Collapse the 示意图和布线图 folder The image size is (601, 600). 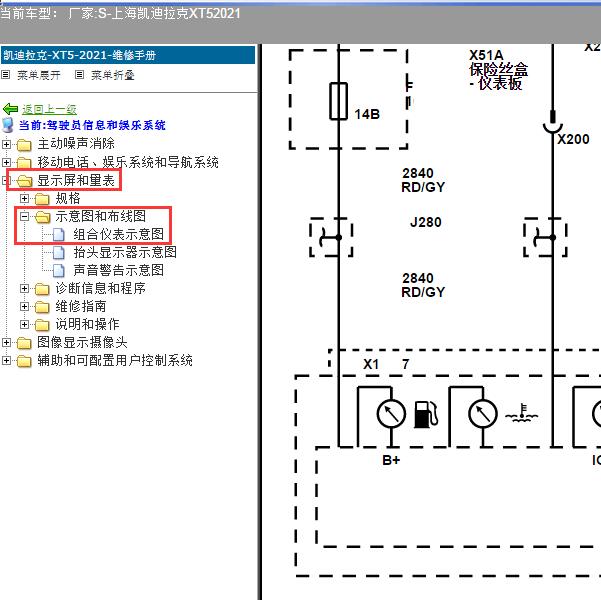click(x=24, y=217)
